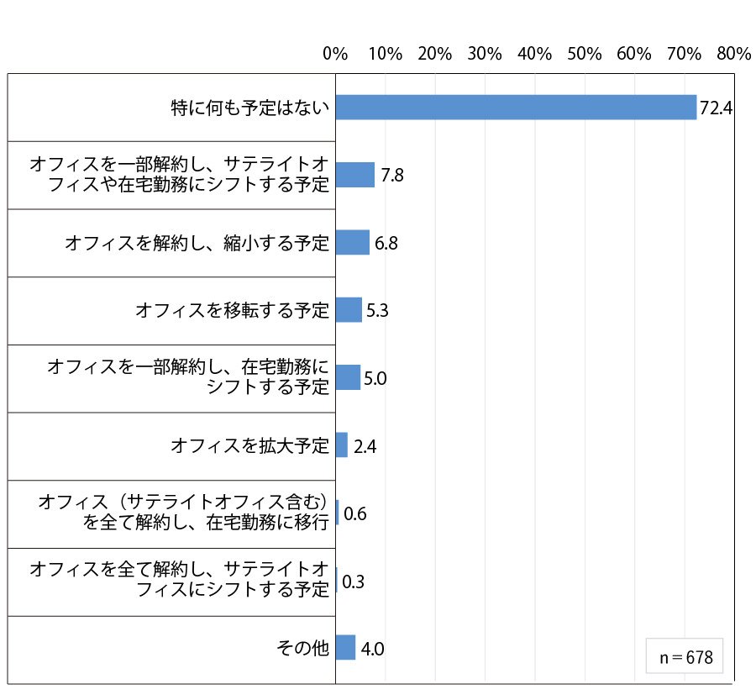Click the 72.4 bar for 特に何も予定はない

(x=516, y=107)
